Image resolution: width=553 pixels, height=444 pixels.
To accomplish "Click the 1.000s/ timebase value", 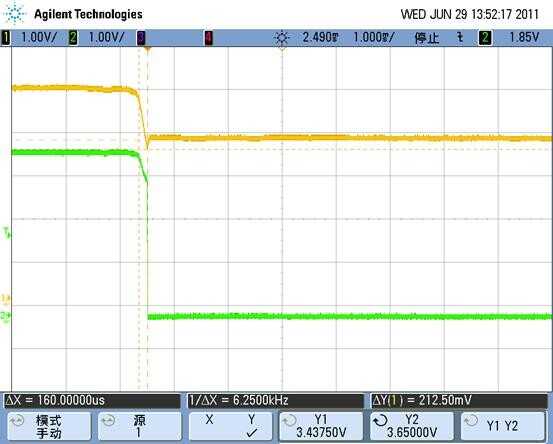I will pyautogui.click(x=374, y=37).
